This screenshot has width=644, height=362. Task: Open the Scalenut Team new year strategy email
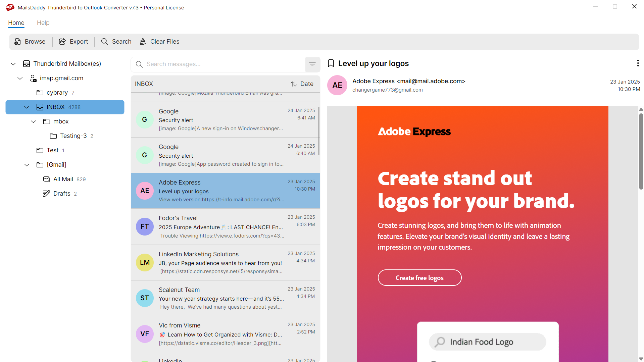(x=225, y=298)
